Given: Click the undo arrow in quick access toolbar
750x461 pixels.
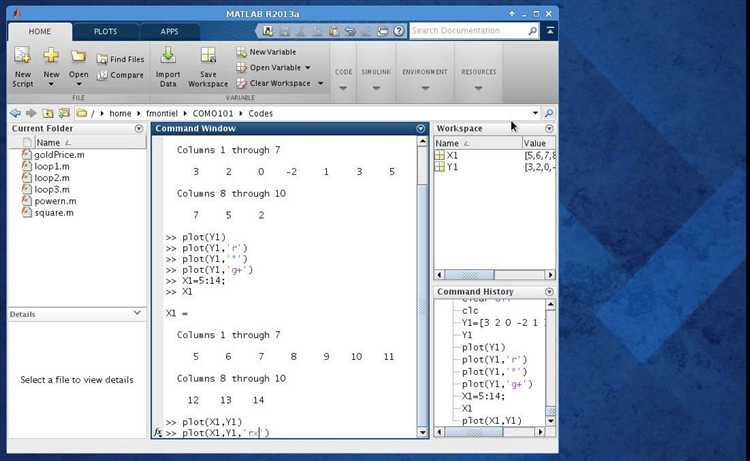Looking at the screenshot, I should (x=350, y=31).
